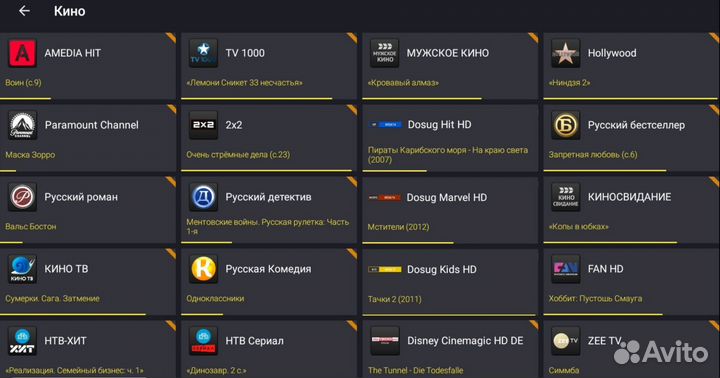Select the КИНОСВИДАНИЕ channel logo
The image size is (720, 378).
point(566,197)
